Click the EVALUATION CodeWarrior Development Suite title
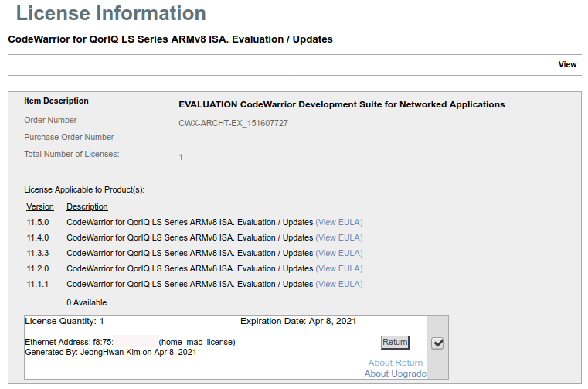The height and width of the screenshot is (389, 588). coord(342,104)
